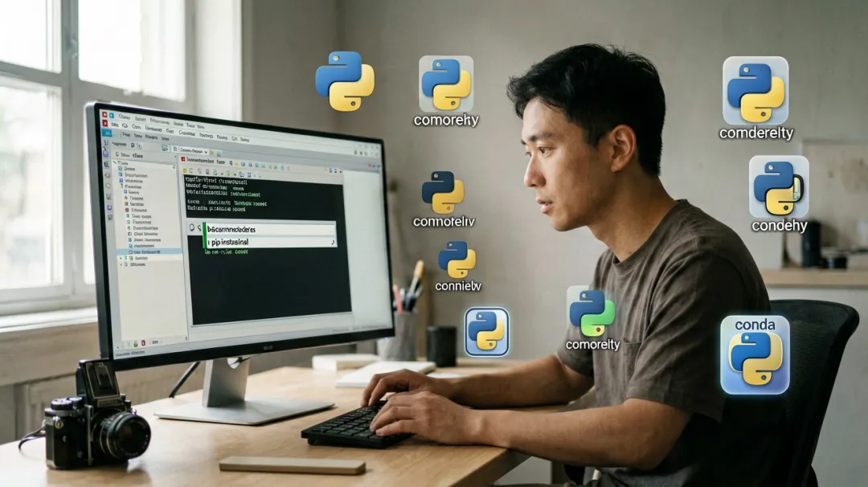Image resolution: width=868 pixels, height=487 pixels.
Task: Click the arrow on the pip row
Action: point(332,243)
